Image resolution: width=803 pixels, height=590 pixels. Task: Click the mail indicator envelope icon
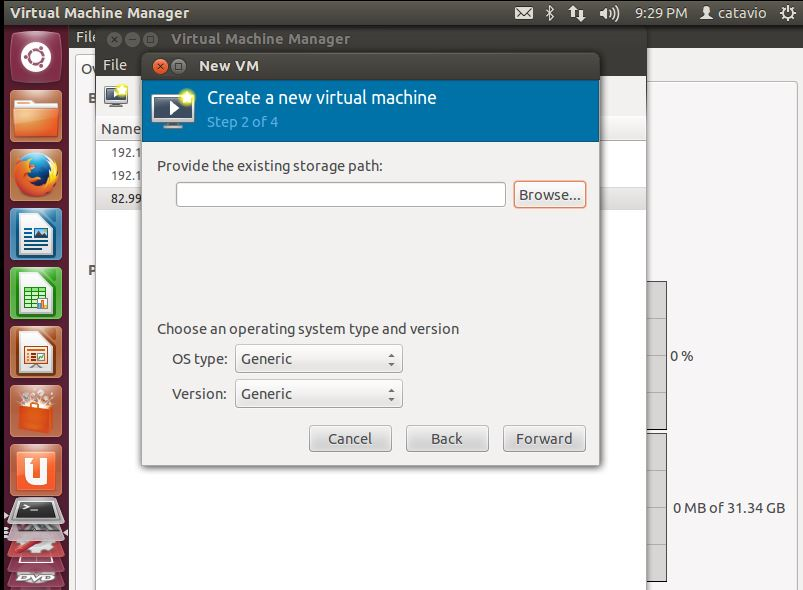pyautogui.click(x=524, y=14)
